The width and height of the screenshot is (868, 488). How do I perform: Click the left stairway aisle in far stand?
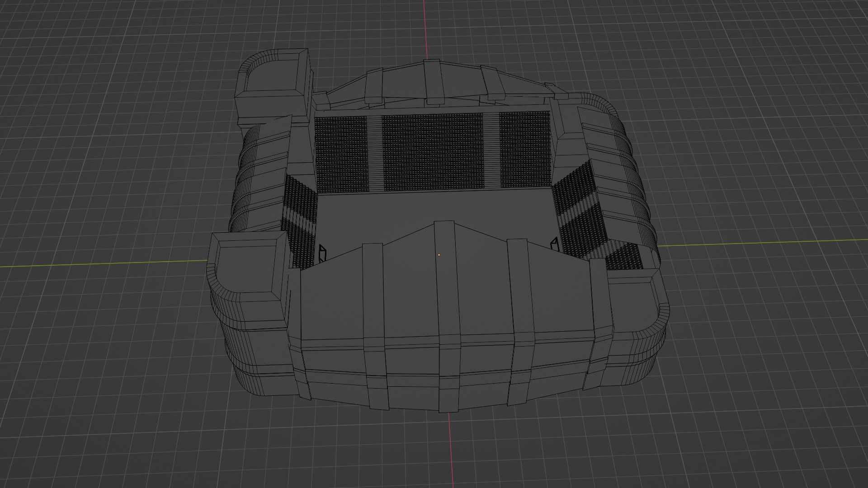375,154
